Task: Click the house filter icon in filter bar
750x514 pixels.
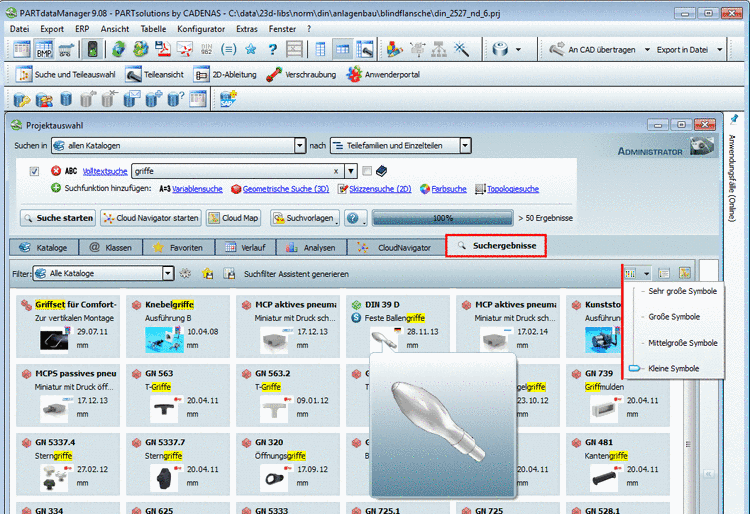Action: pyautogui.click(x=208, y=273)
